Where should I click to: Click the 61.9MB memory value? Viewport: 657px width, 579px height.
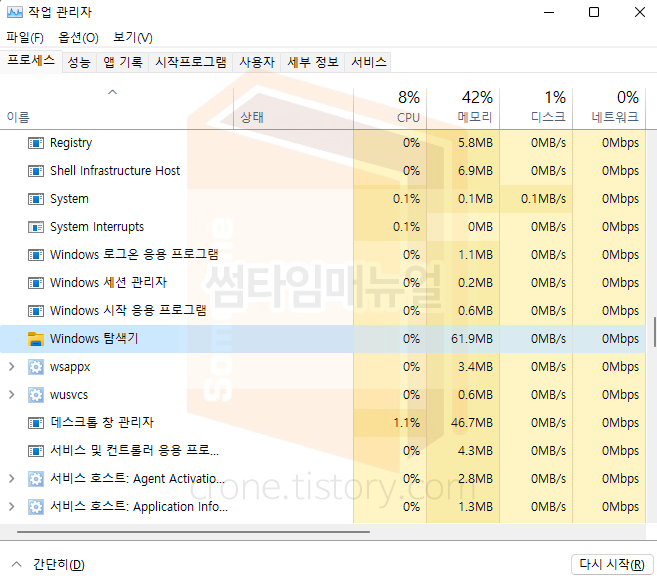pos(472,339)
